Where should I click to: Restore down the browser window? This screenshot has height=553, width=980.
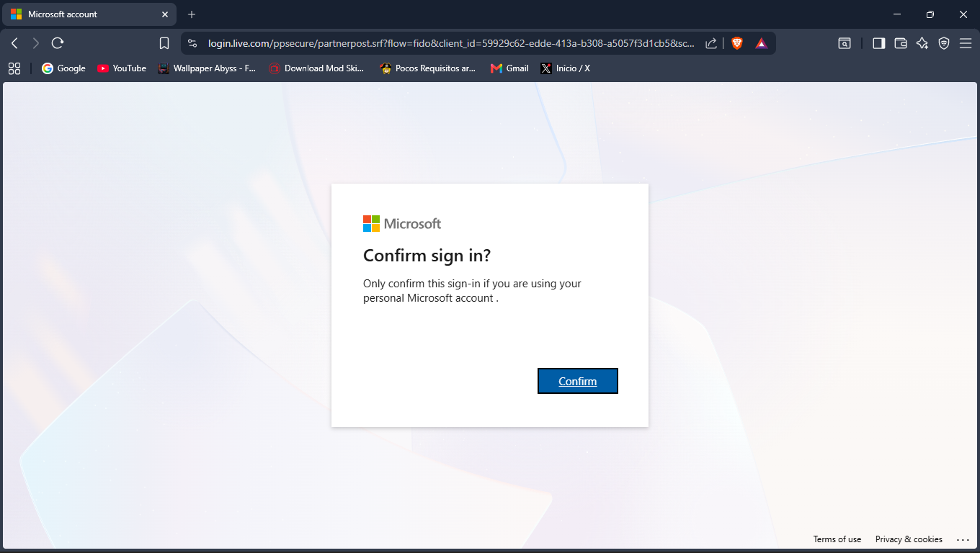[930, 14]
